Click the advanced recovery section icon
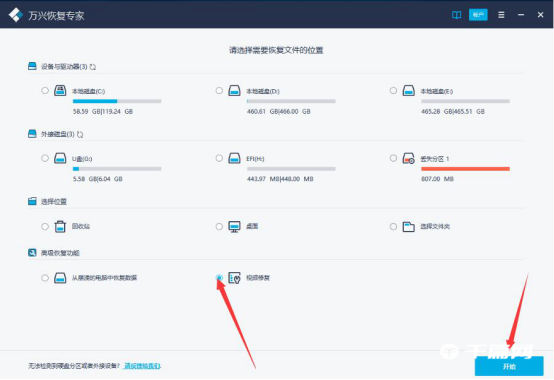Viewport: 554px width, 380px height. 32,253
